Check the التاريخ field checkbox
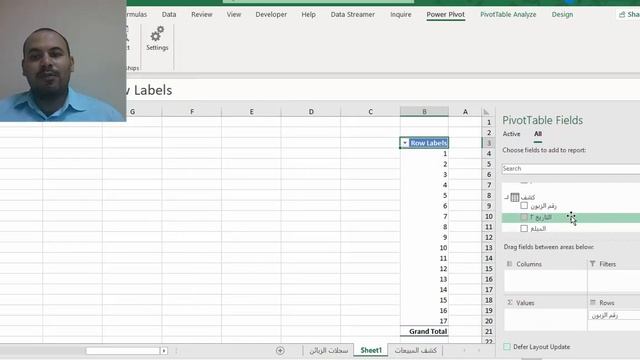Viewport: 640px width, 360px height. 524,217
